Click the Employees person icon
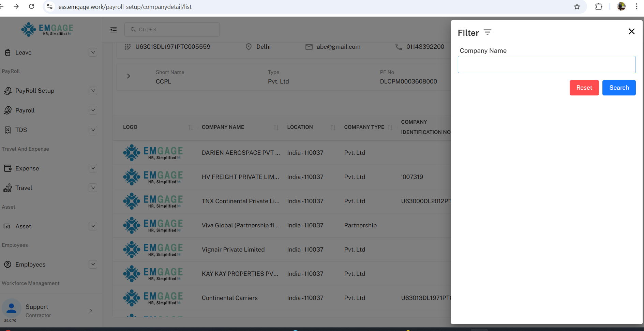Viewport: 644px width, 331px height. [8, 265]
